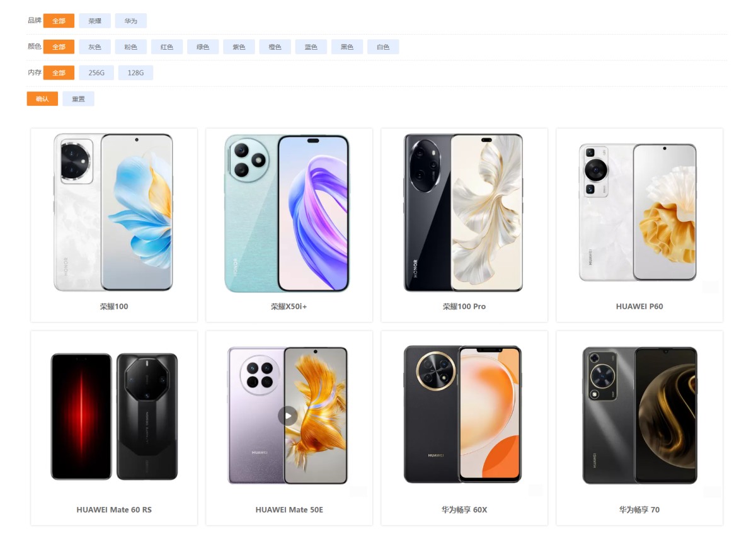Filter by 粉色 color

[x=131, y=47]
